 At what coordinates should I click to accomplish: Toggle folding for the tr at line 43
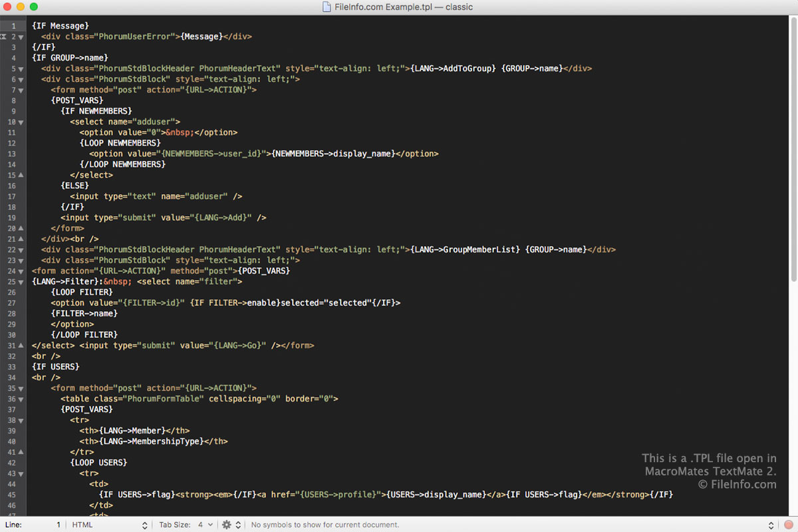(x=21, y=473)
